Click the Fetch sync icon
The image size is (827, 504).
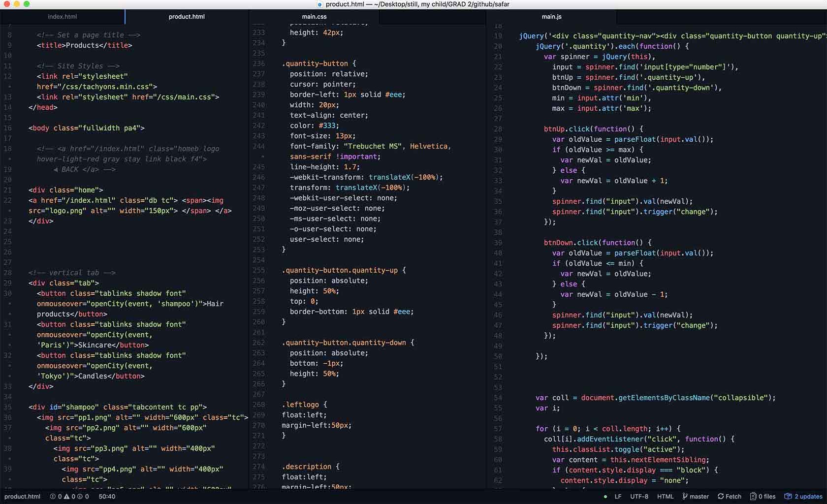[x=721, y=497]
